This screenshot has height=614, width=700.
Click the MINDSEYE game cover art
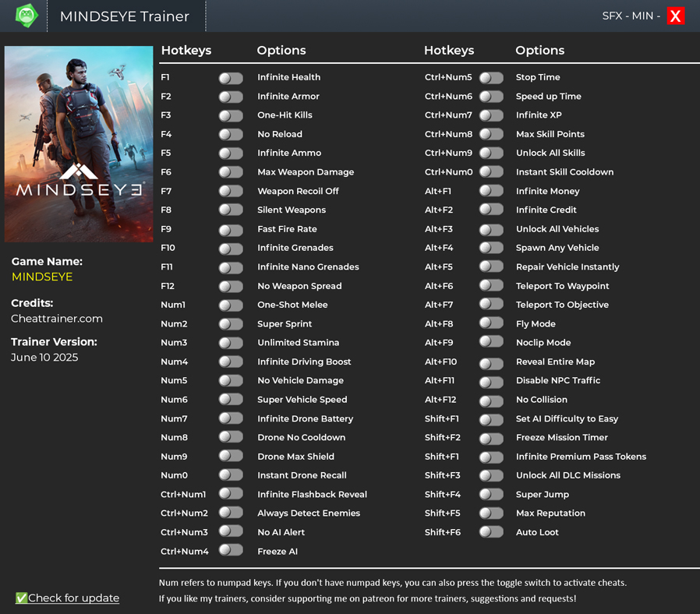79,144
